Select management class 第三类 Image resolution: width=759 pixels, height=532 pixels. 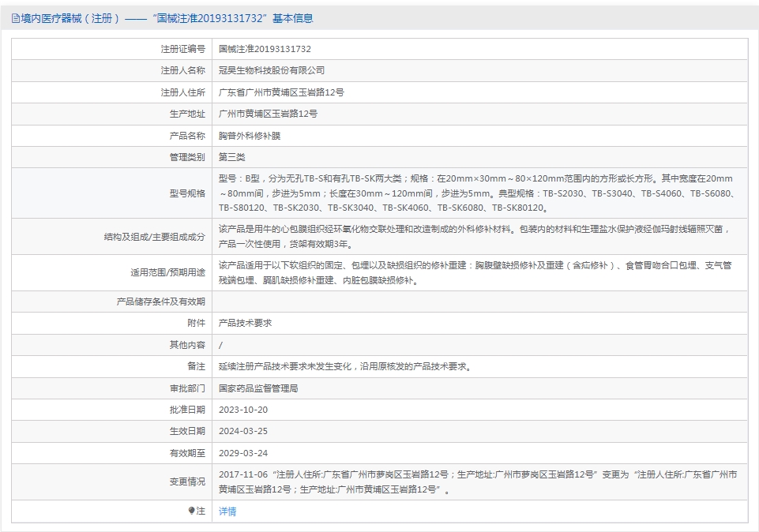(232, 157)
